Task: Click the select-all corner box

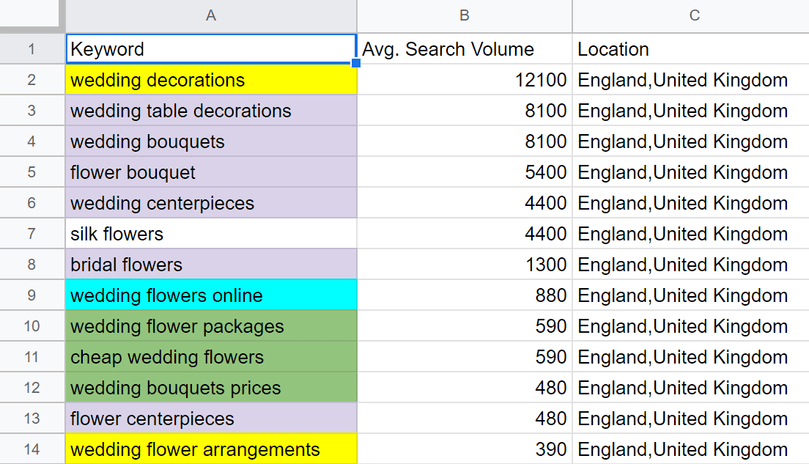Action: coord(30,14)
